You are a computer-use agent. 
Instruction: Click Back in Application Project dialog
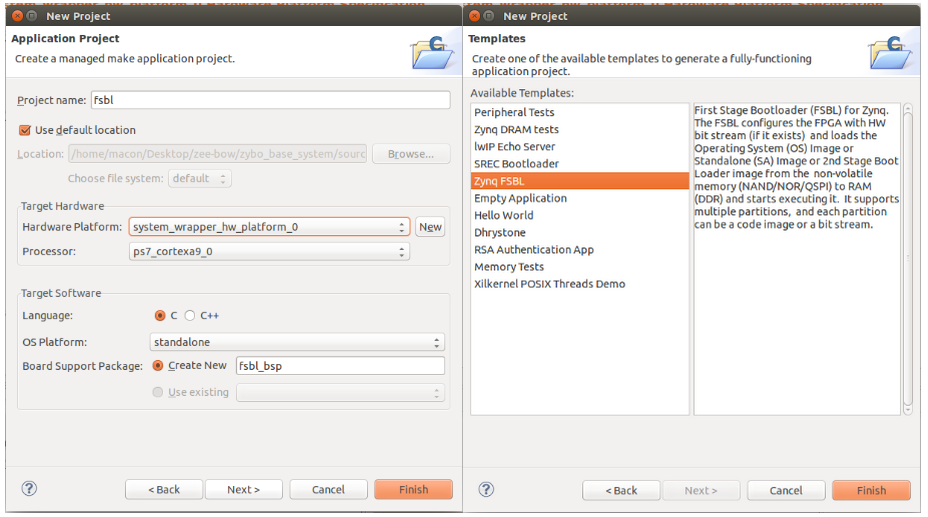[164, 490]
